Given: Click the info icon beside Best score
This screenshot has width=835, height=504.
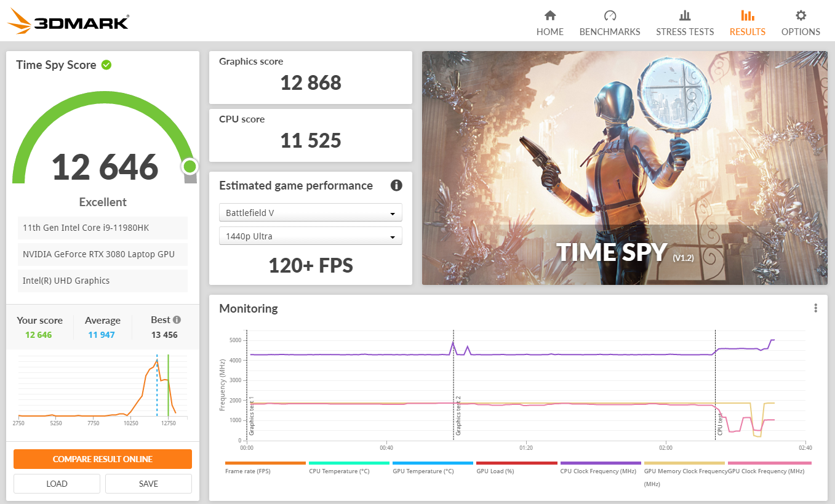Looking at the screenshot, I should tap(177, 320).
